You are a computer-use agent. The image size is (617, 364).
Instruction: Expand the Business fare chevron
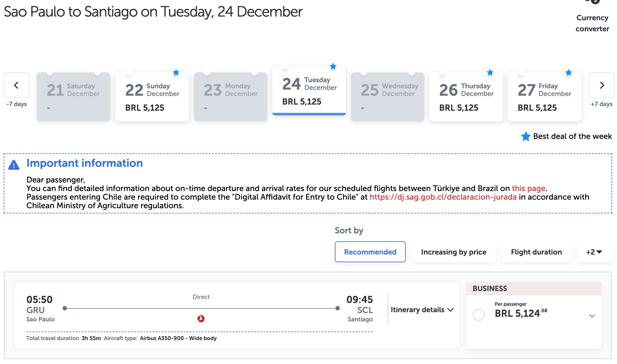(x=592, y=316)
